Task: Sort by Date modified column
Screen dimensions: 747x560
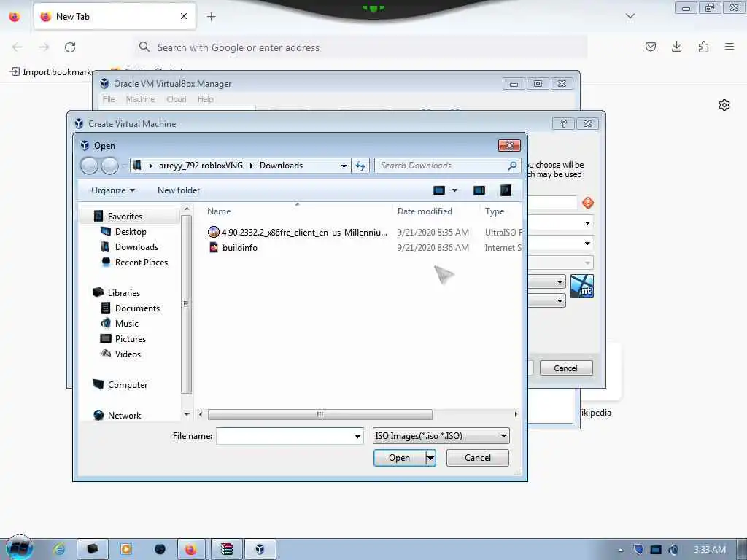Action: point(425,211)
